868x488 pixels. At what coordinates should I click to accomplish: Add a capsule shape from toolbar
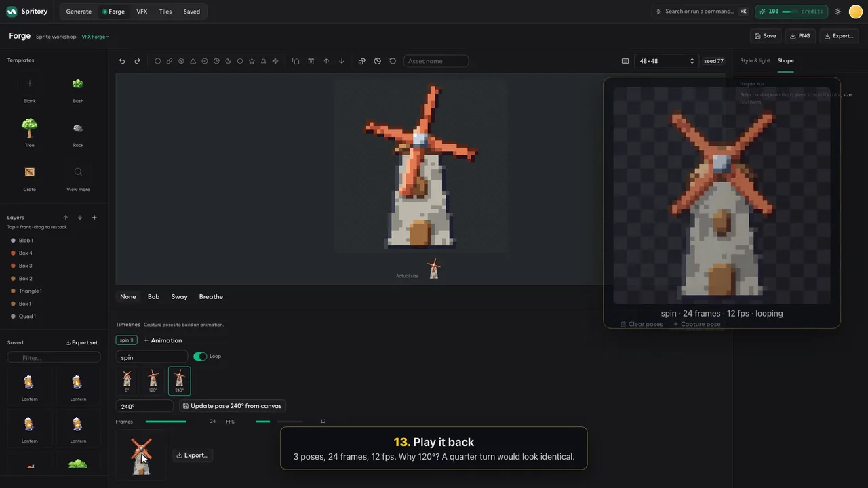coord(170,61)
